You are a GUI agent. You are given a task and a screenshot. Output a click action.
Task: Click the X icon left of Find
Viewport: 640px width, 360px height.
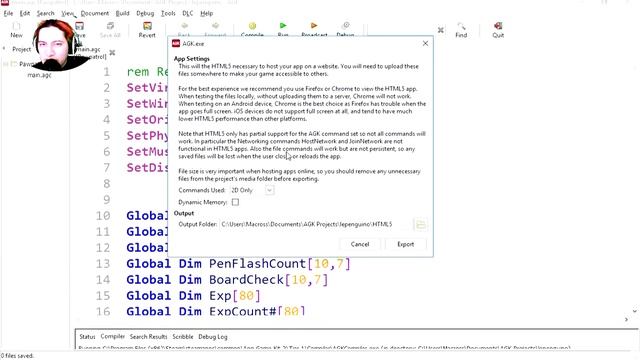441,30
